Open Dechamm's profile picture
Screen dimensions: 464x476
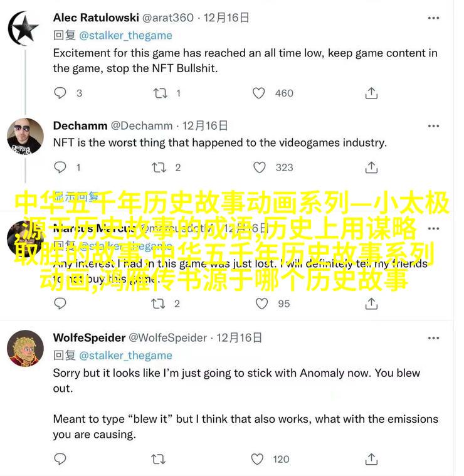point(25,136)
